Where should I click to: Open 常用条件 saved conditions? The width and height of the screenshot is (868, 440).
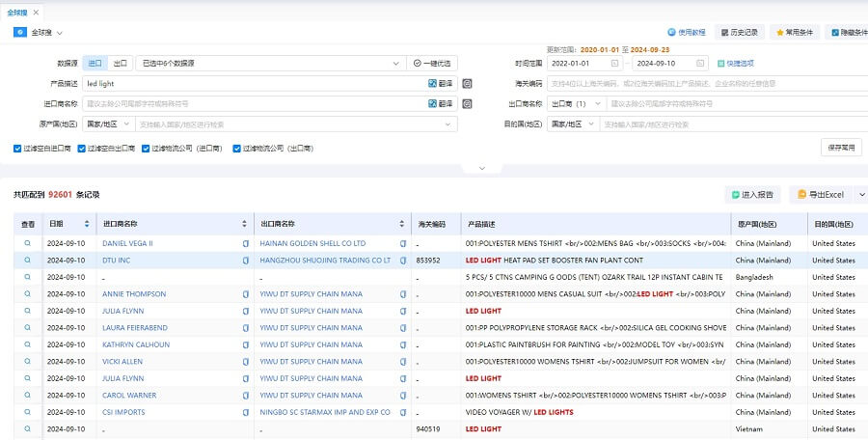click(x=795, y=33)
